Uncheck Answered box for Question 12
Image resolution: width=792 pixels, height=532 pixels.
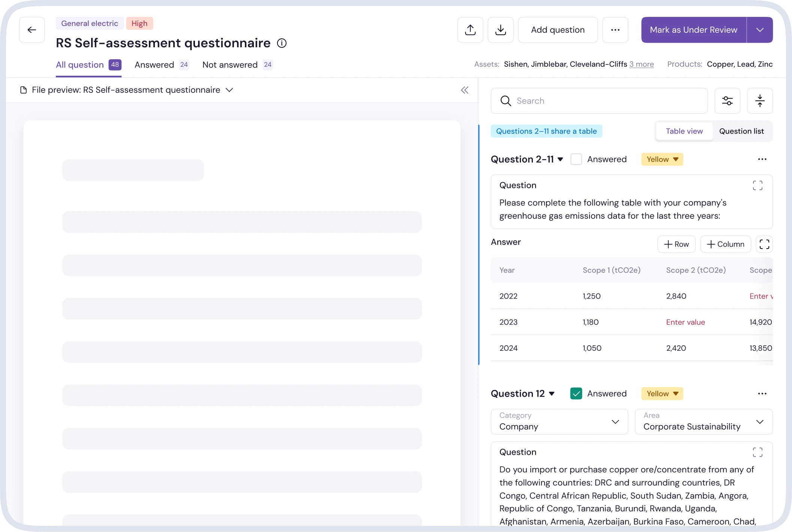[x=576, y=394]
